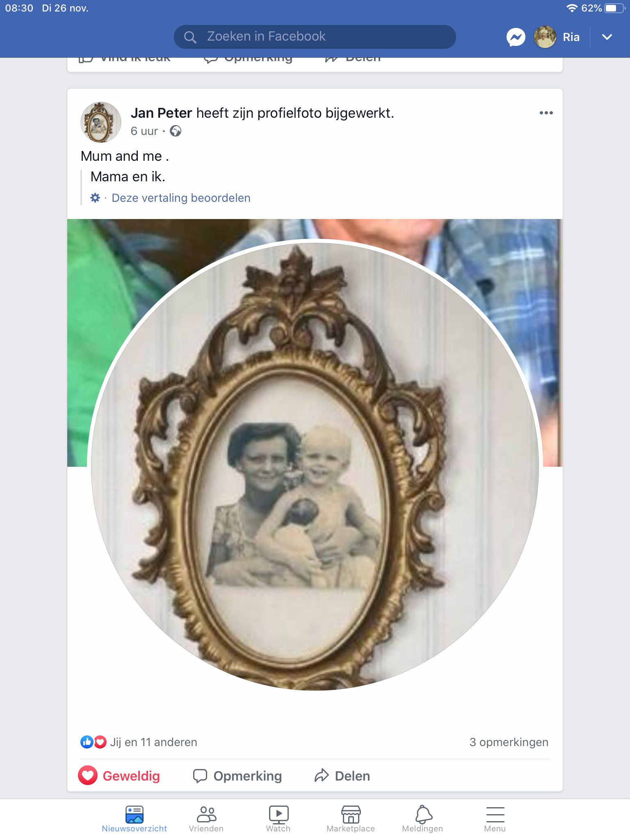This screenshot has width=630, height=840.
Task: Click the Opmerking comment button
Action: [x=237, y=776]
